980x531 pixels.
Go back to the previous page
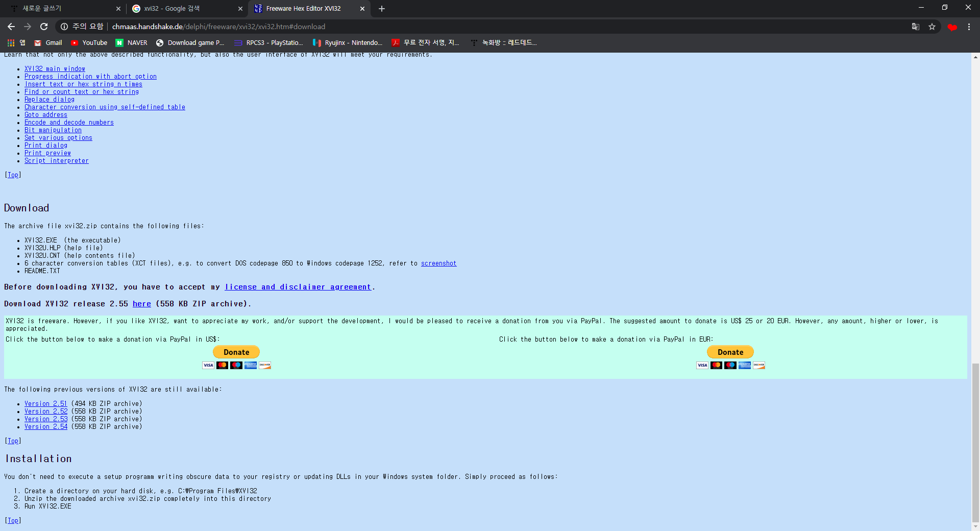point(11,27)
